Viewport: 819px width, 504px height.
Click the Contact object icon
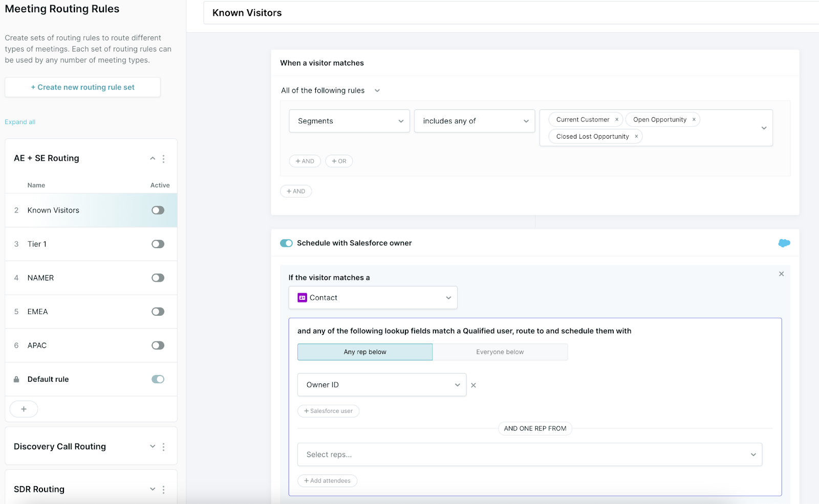[x=303, y=298]
